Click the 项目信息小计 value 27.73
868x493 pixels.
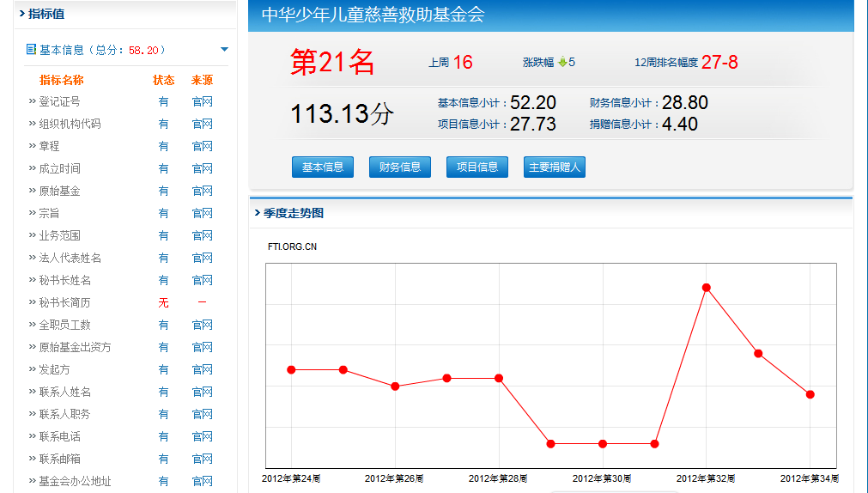pyautogui.click(x=532, y=124)
